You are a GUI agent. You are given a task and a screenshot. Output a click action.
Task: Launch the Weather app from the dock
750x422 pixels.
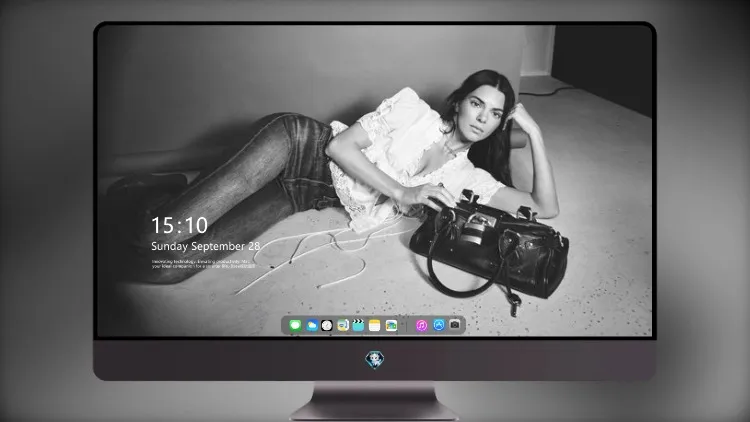click(311, 325)
